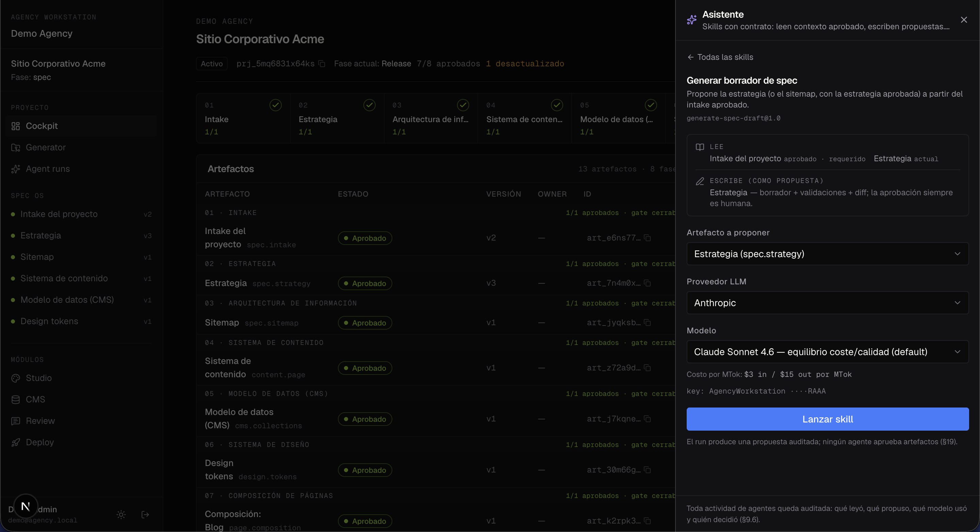This screenshot has height=532, width=980.
Task: Select the 02 Estrategia phase step
Action: click(x=337, y=118)
